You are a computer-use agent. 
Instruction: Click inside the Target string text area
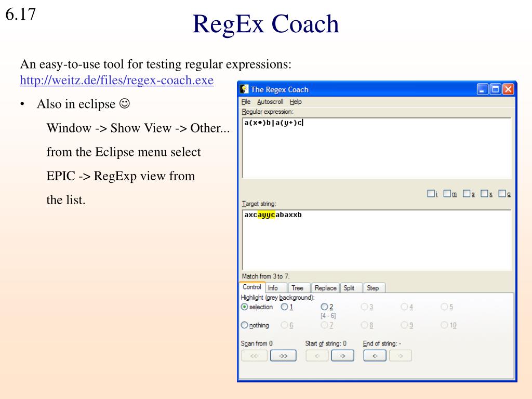[377, 240]
